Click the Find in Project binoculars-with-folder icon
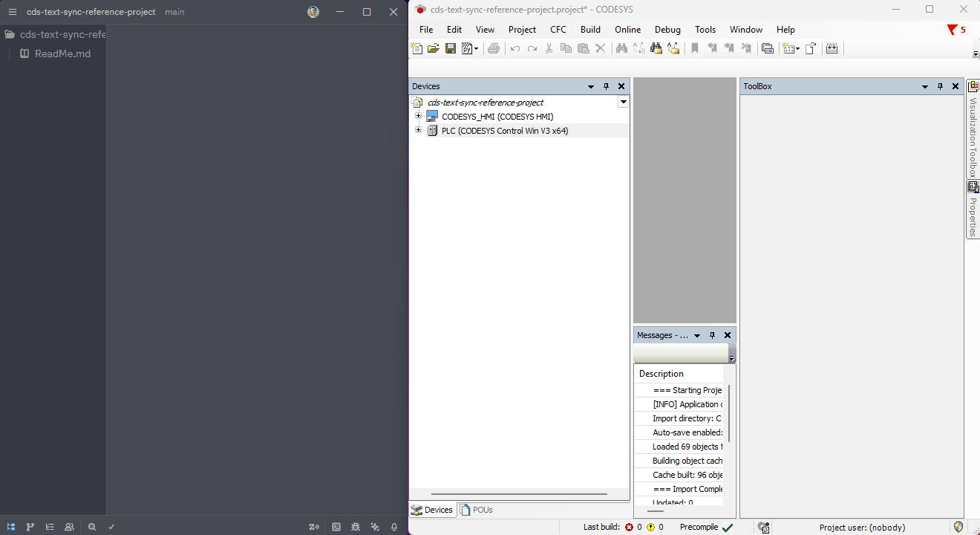The width and height of the screenshot is (980, 535). point(656,48)
